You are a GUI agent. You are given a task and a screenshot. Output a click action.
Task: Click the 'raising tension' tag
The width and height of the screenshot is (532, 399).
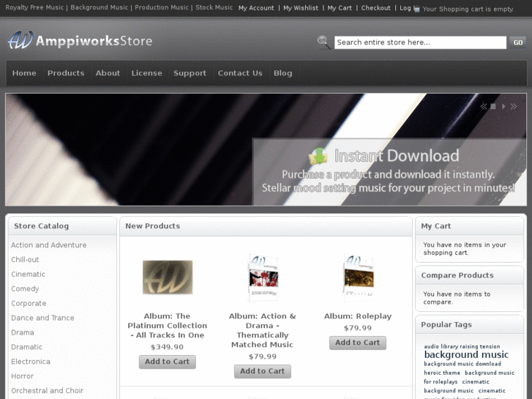point(480,346)
